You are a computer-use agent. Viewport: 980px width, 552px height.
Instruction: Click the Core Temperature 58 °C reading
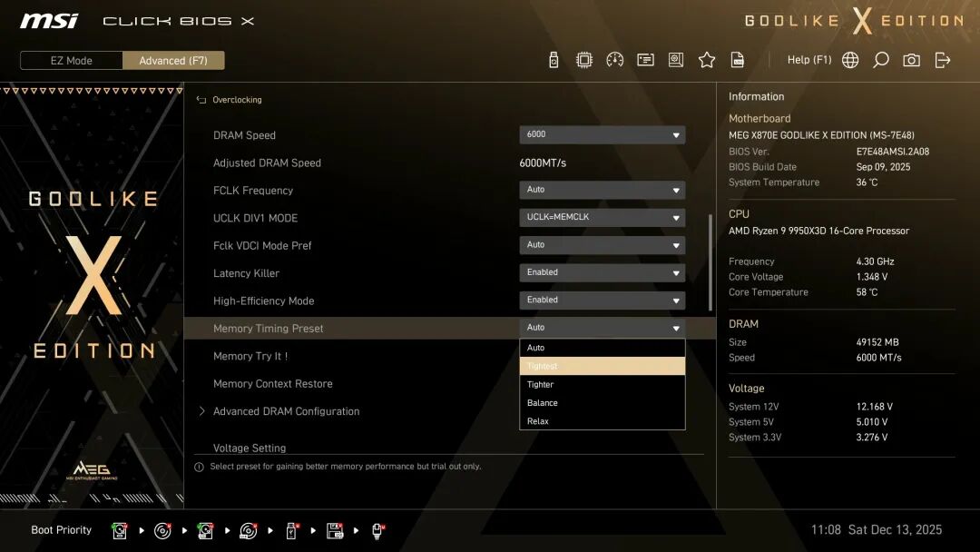867,292
